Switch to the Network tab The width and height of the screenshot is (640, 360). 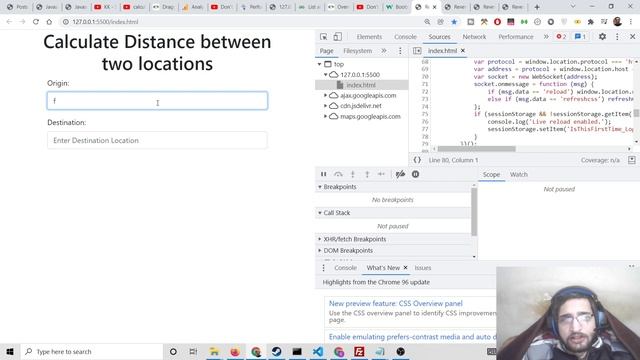tap(474, 37)
